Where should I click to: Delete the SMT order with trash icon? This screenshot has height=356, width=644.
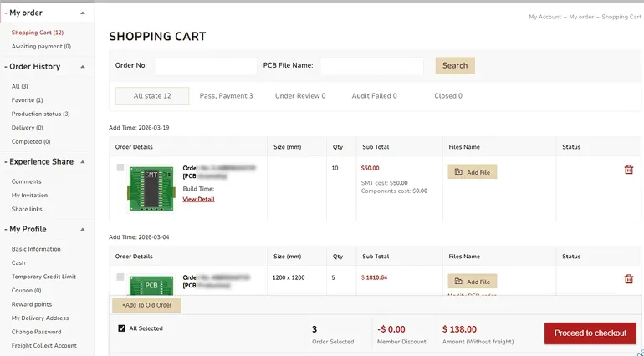coord(628,169)
